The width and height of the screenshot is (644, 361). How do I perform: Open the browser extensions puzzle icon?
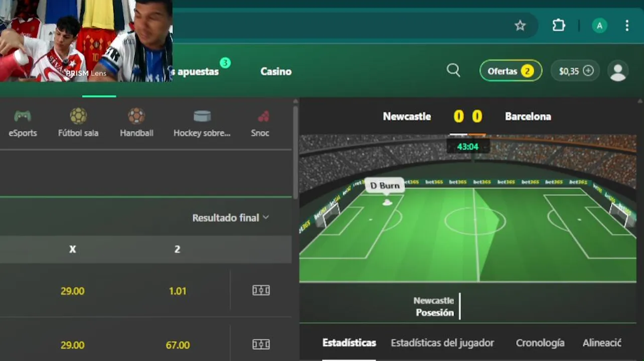coord(559,26)
